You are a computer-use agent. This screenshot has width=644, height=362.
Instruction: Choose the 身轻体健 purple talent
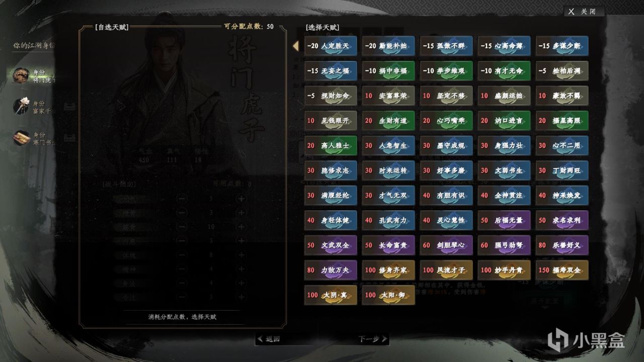(331, 220)
